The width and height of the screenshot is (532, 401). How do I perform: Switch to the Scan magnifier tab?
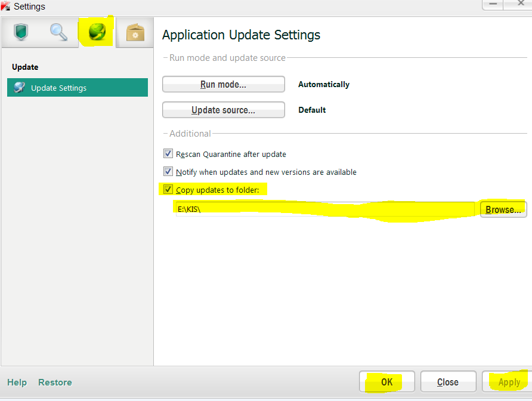(58, 32)
